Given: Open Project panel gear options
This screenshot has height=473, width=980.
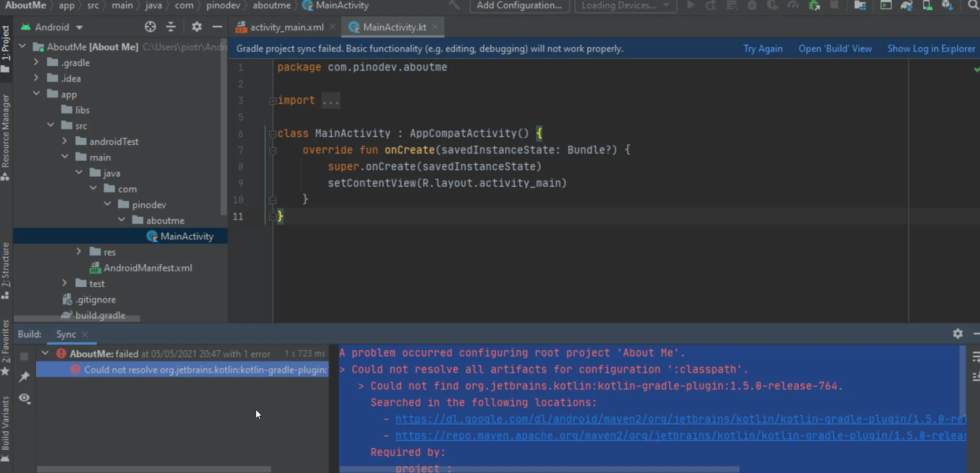Looking at the screenshot, I should point(197,27).
